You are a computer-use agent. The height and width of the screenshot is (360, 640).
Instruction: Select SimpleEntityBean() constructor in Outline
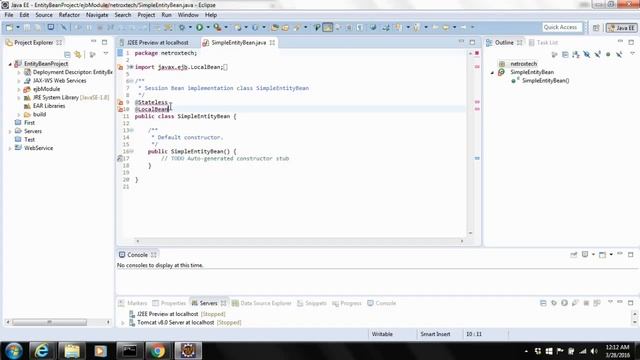click(x=540, y=81)
